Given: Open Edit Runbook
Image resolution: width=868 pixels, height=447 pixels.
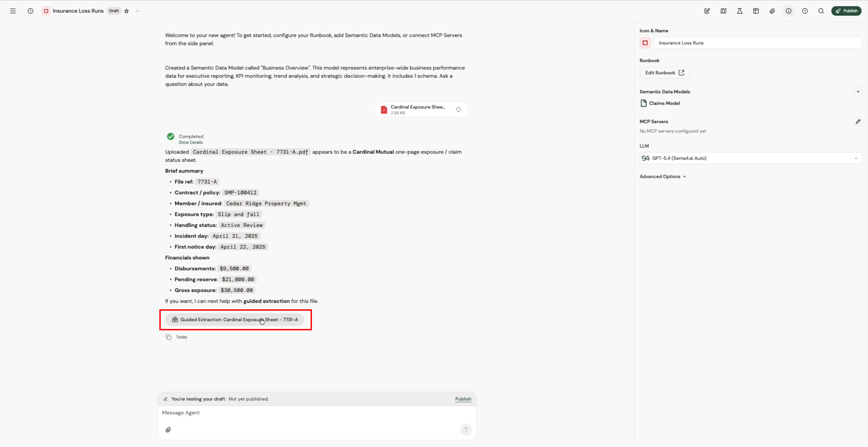Looking at the screenshot, I should click(664, 73).
